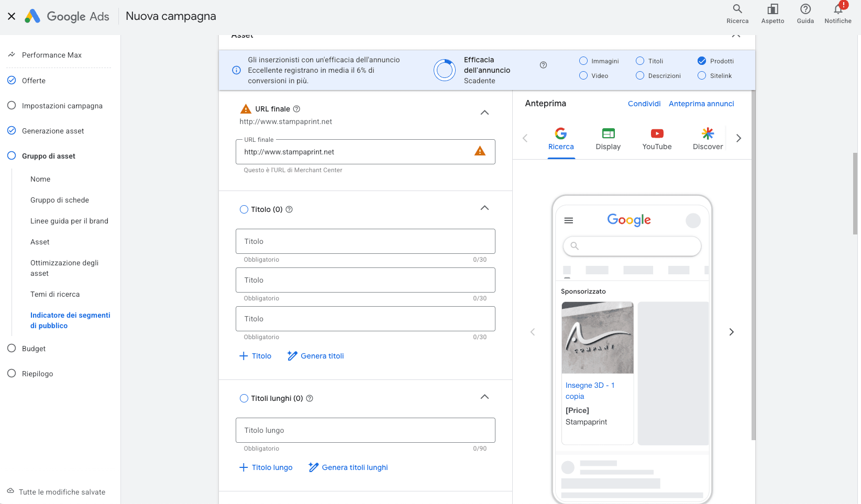This screenshot has height=504, width=861.
Task: Close the new campaign editor
Action: [12, 16]
